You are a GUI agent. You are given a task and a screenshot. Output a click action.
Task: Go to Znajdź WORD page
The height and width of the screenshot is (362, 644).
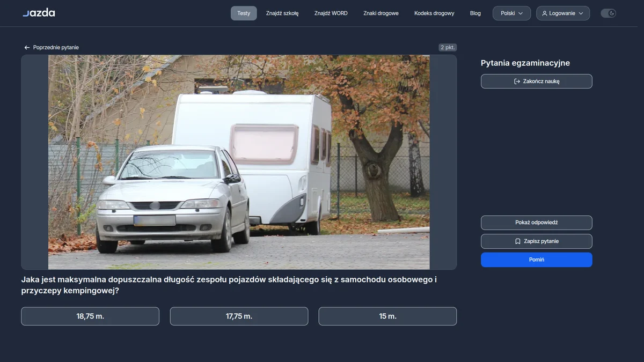[x=331, y=13]
